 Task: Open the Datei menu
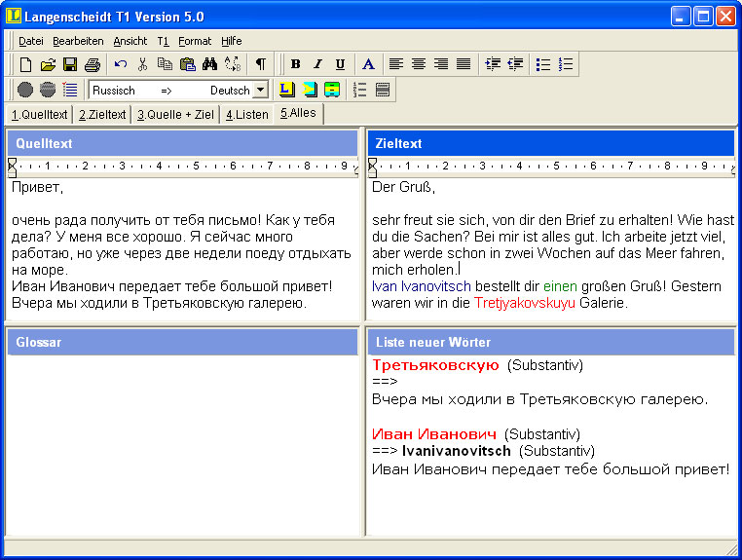[x=31, y=41]
